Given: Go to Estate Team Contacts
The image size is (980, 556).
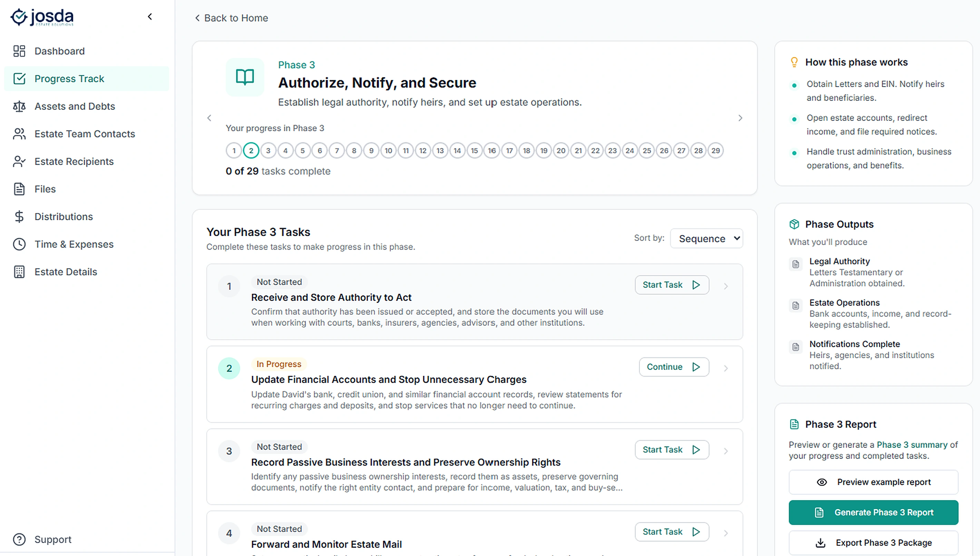Looking at the screenshot, I should pos(86,134).
